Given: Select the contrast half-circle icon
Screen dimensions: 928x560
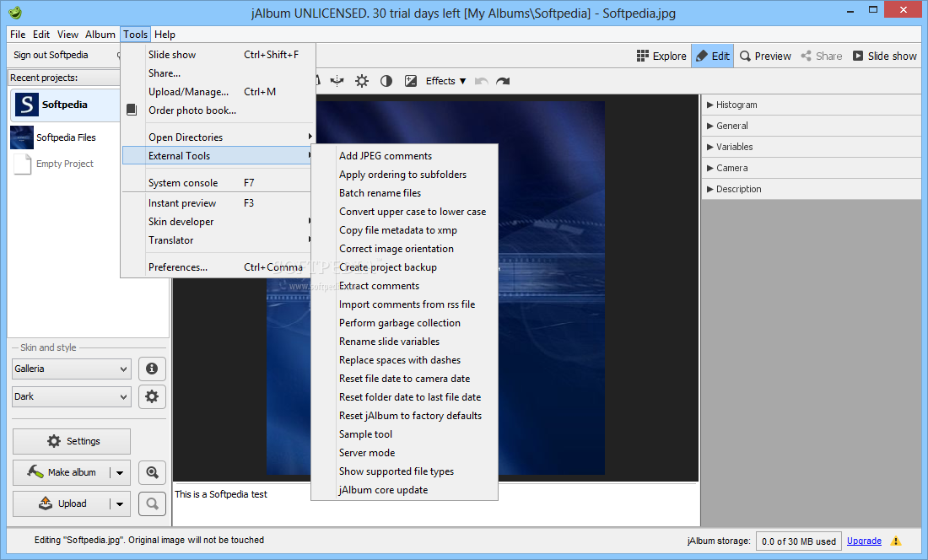Looking at the screenshot, I should 386,81.
